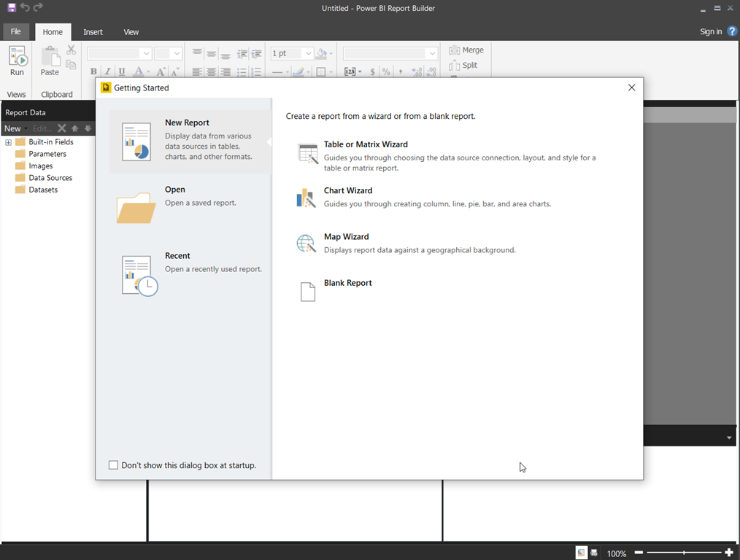Click the Redo arrow in title bar

38,7
